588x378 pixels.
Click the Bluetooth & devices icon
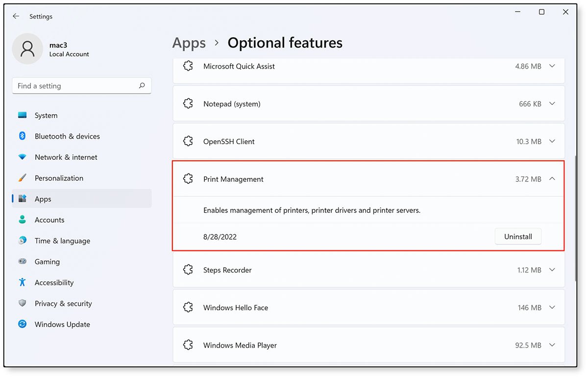coord(23,136)
